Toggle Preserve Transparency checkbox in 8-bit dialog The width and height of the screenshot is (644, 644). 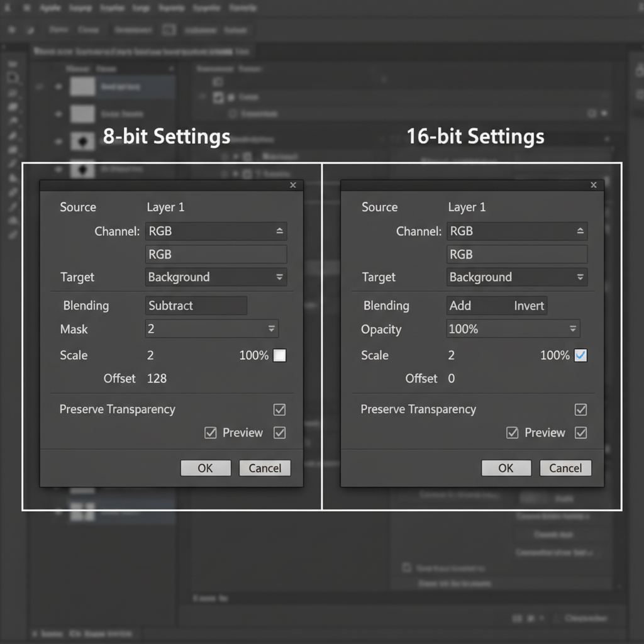click(280, 409)
